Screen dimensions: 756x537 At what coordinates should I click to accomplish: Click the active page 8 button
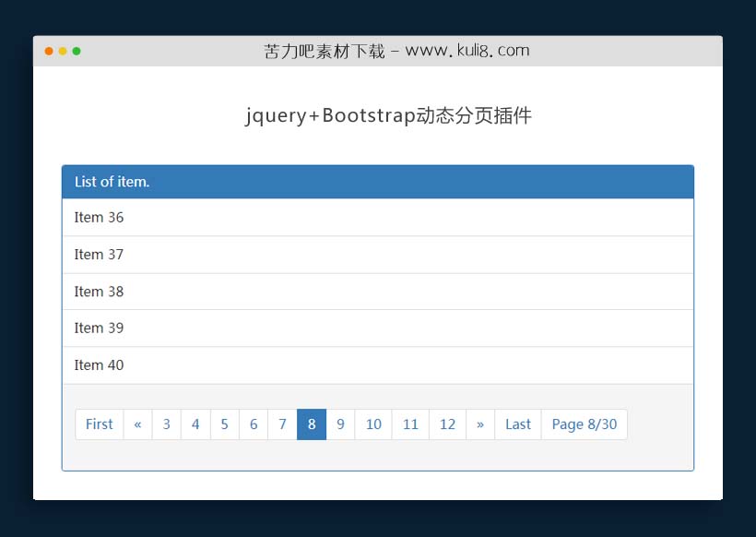[x=312, y=424]
